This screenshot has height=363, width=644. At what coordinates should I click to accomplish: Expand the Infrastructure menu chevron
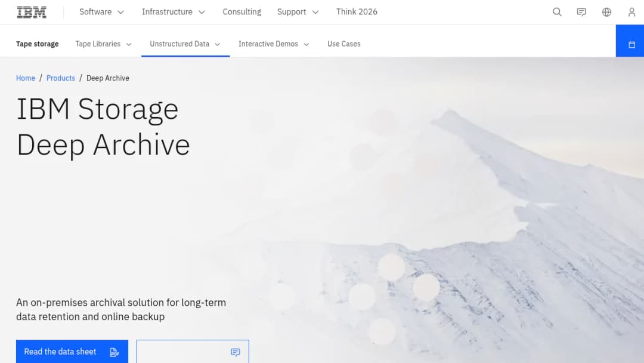pos(202,13)
